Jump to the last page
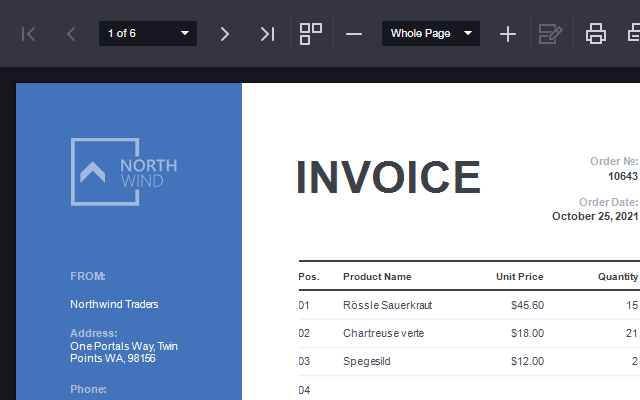The width and height of the screenshot is (640, 400). point(266,34)
